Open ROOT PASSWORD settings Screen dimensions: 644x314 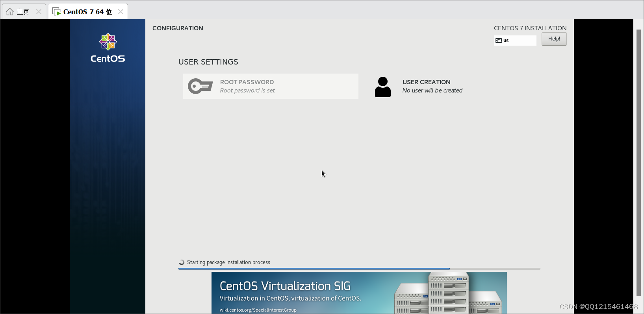click(271, 86)
